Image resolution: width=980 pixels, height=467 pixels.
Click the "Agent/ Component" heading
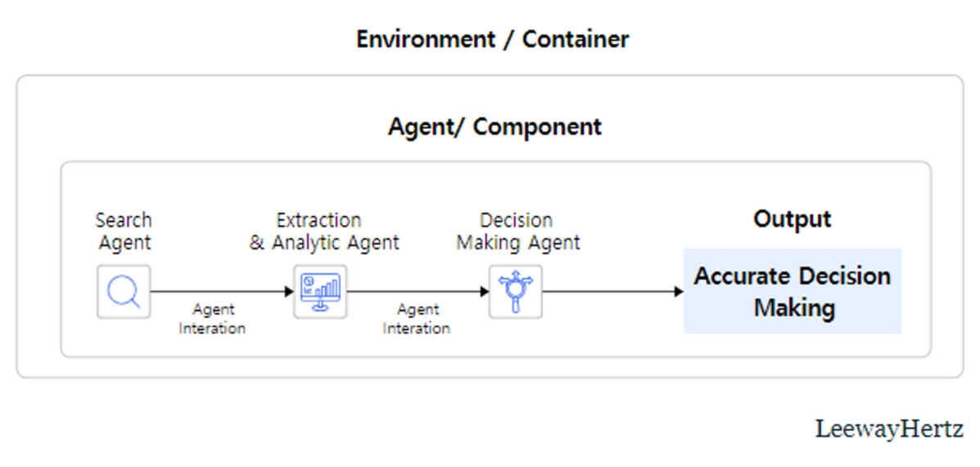[495, 127]
